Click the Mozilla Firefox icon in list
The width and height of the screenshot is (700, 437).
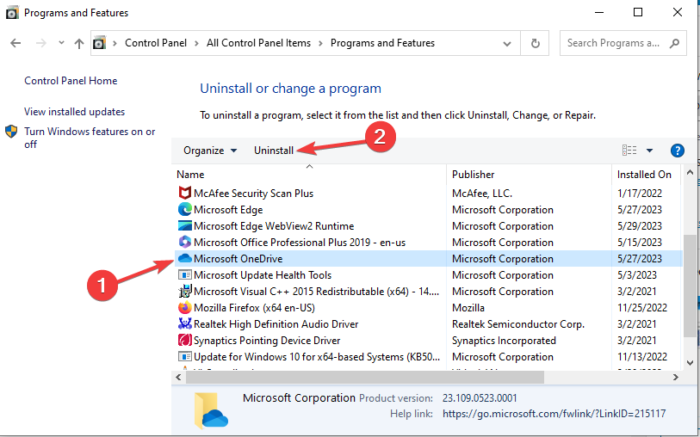(185, 308)
